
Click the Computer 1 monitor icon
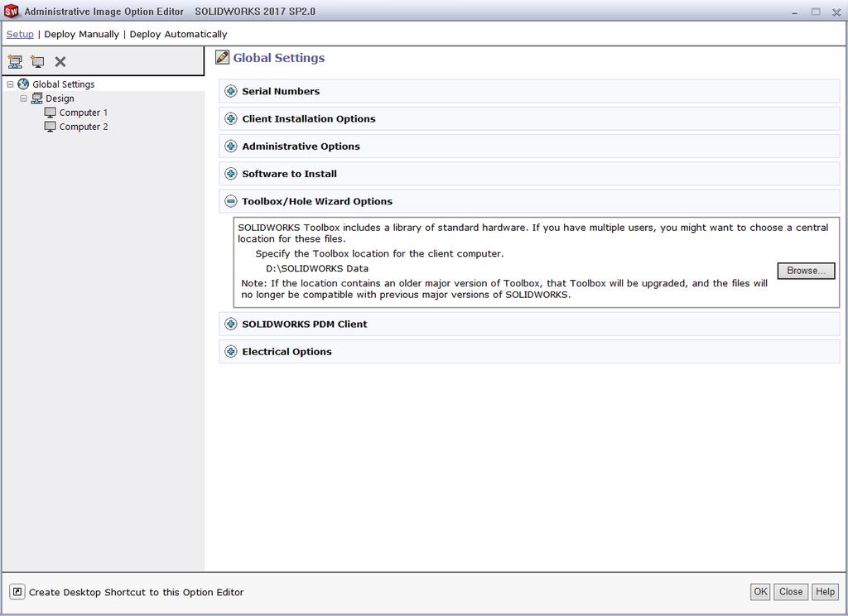click(50, 113)
